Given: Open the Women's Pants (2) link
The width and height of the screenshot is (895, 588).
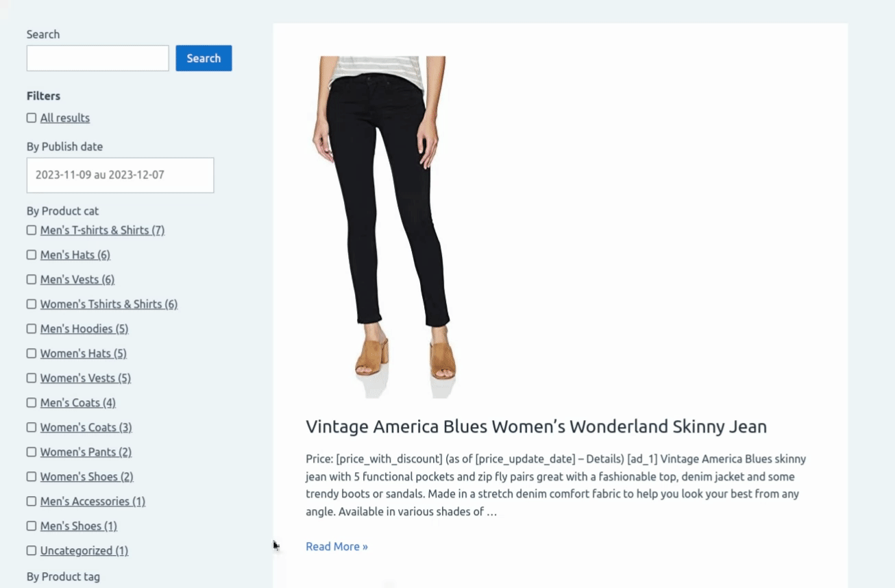Looking at the screenshot, I should pos(86,452).
